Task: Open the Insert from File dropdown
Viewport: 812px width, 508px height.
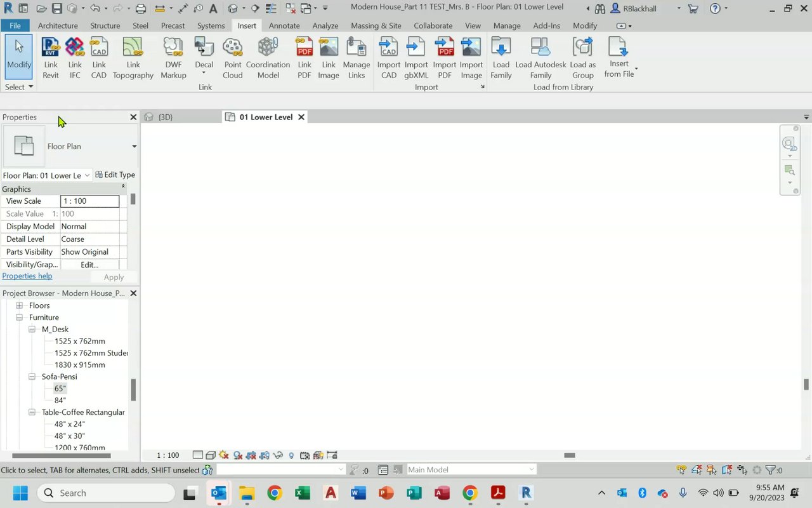Action: tap(636, 69)
